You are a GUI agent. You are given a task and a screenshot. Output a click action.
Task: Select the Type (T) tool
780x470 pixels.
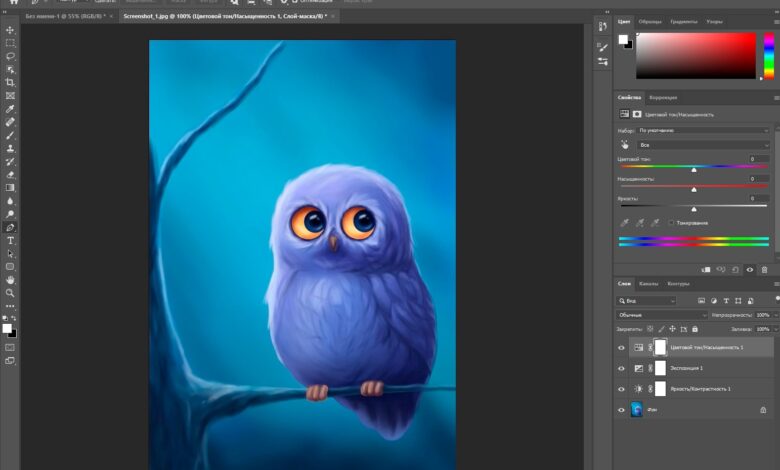point(10,241)
